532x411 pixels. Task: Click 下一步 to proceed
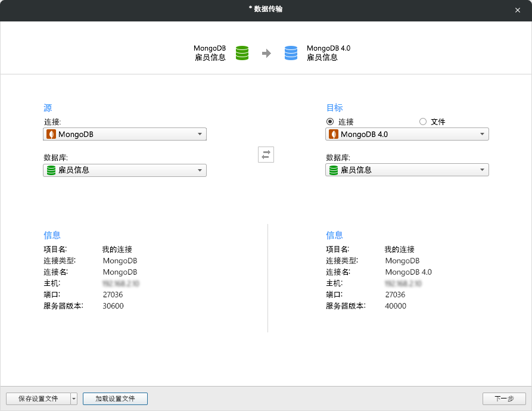(503, 399)
